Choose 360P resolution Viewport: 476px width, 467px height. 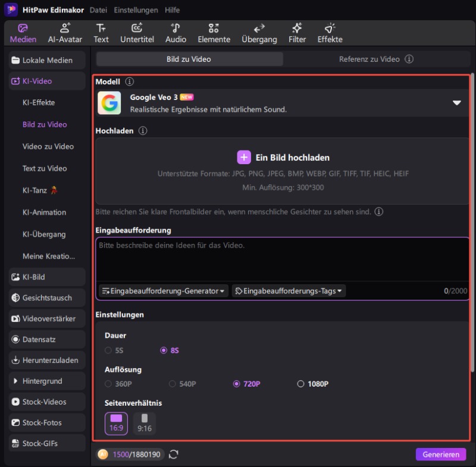click(118, 384)
